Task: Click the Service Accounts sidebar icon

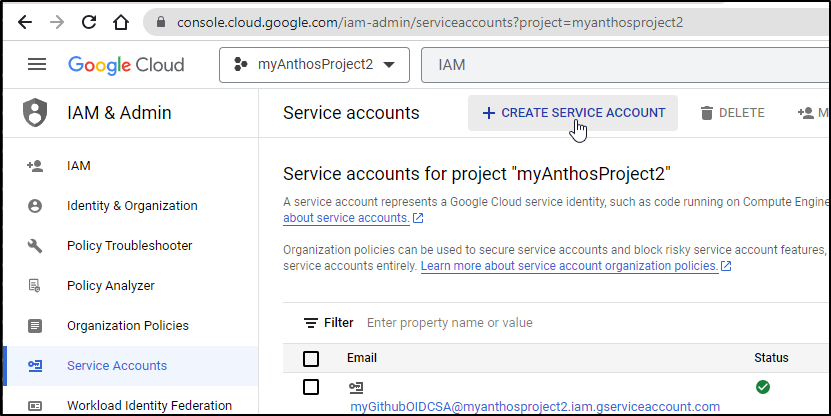Action: pyautogui.click(x=35, y=366)
